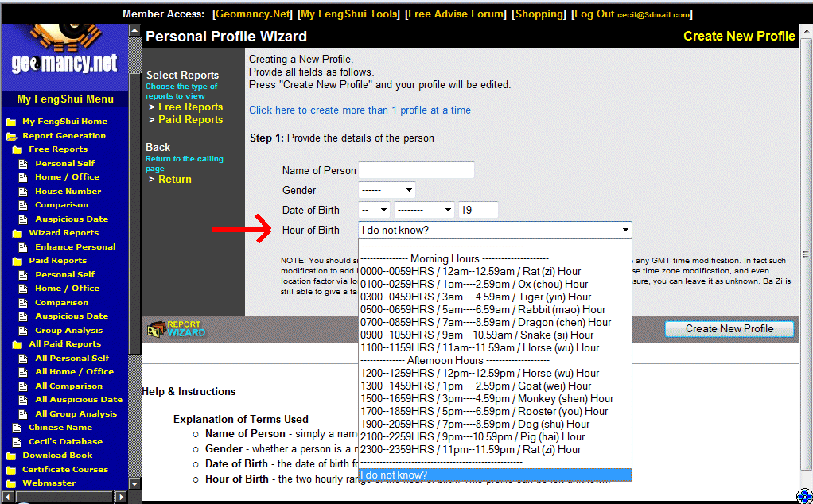Click folder icon beside Download Book
Screen dimensions: 813x504
point(10,456)
